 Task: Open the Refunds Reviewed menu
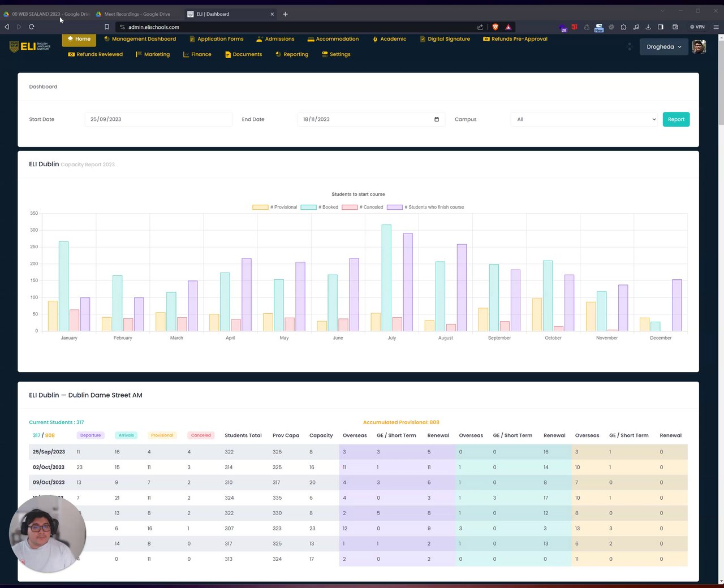[95, 54]
